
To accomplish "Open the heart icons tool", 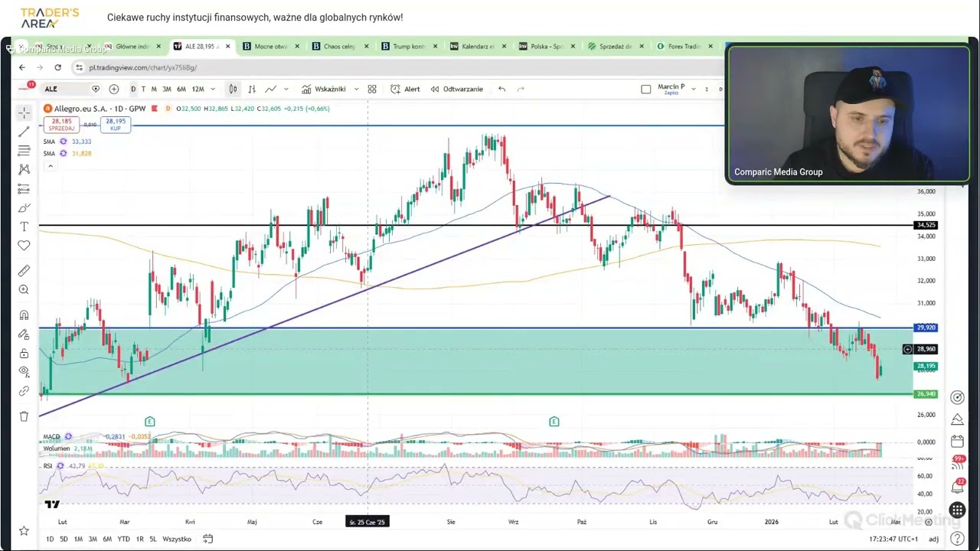I will (24, 246).
